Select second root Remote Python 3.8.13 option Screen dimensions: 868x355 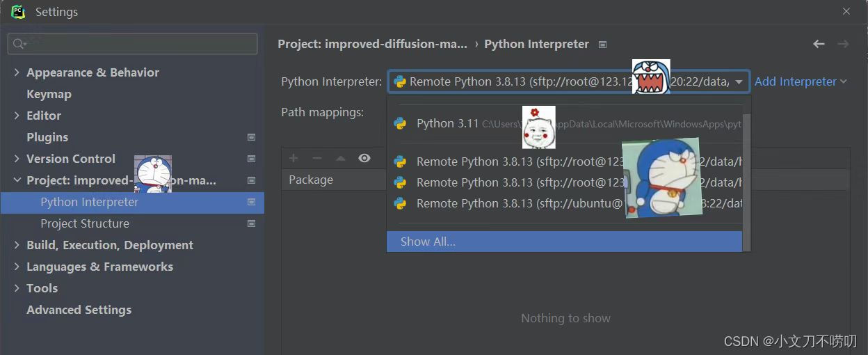coord(565,182)
